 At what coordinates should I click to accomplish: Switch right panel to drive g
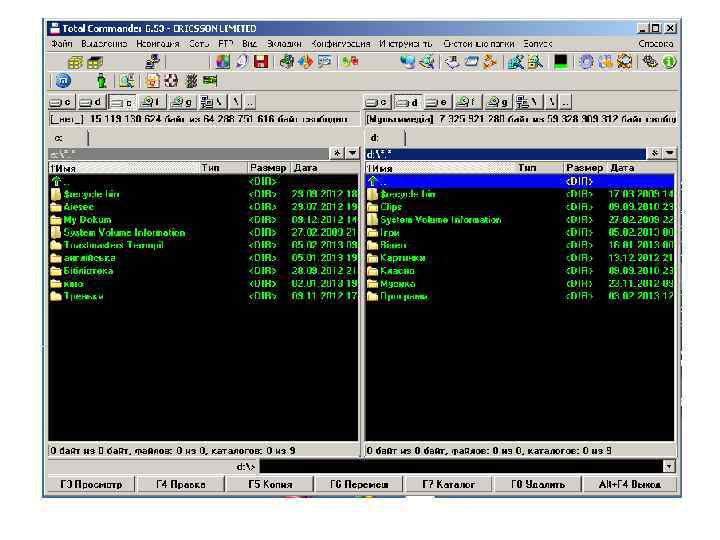(x=498, y=102)
